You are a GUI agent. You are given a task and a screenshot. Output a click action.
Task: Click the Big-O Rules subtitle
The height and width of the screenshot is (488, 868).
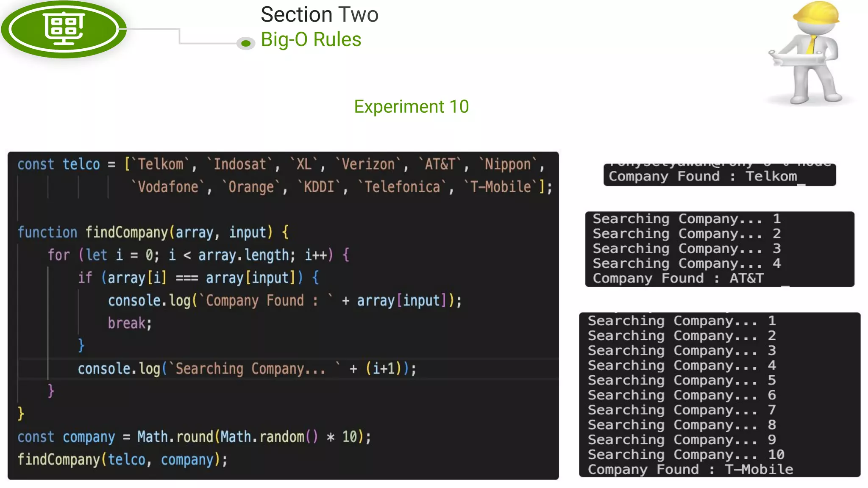point(311,40)
